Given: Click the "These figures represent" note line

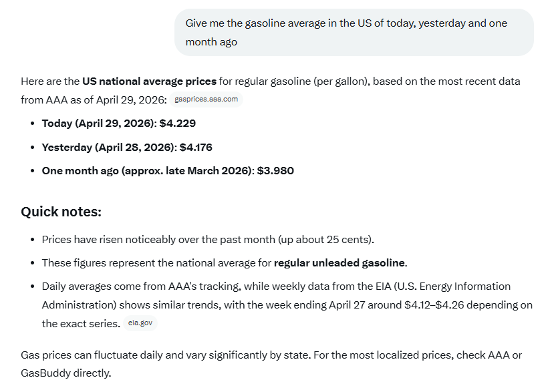Looking at the screenshot, I should (225, 263).
